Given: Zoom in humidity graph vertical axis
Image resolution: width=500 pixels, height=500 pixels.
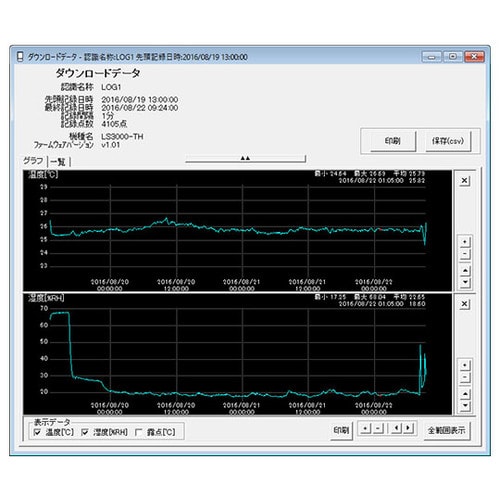Looking at the screenshot, I should tap(465, 365).
